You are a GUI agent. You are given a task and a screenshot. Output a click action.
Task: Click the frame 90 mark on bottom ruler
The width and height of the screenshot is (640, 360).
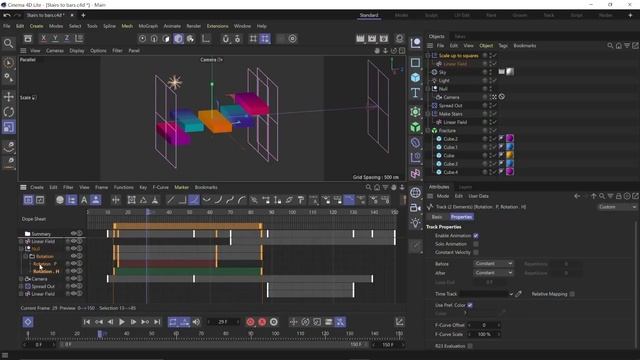[251, 333]
